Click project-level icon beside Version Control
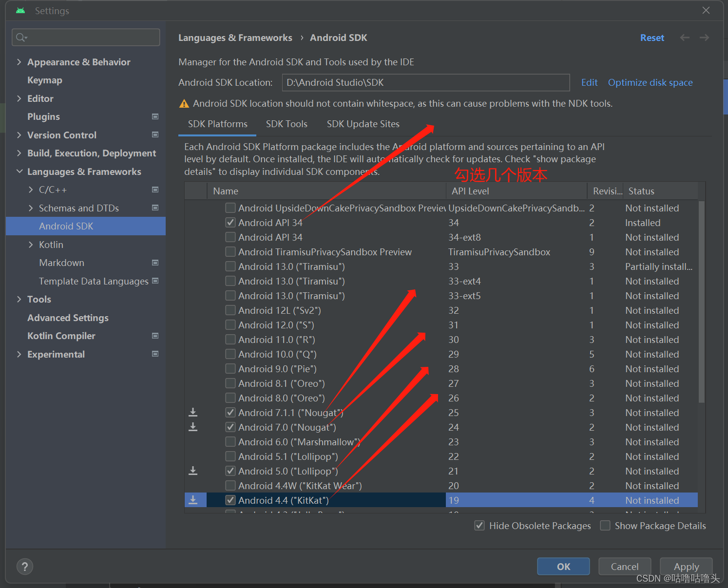The width and height of the screenshot is (728, 588). 155,135
